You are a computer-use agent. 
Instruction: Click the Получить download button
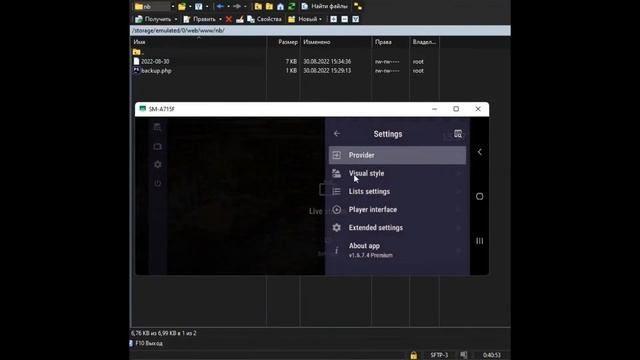point(153,19)
